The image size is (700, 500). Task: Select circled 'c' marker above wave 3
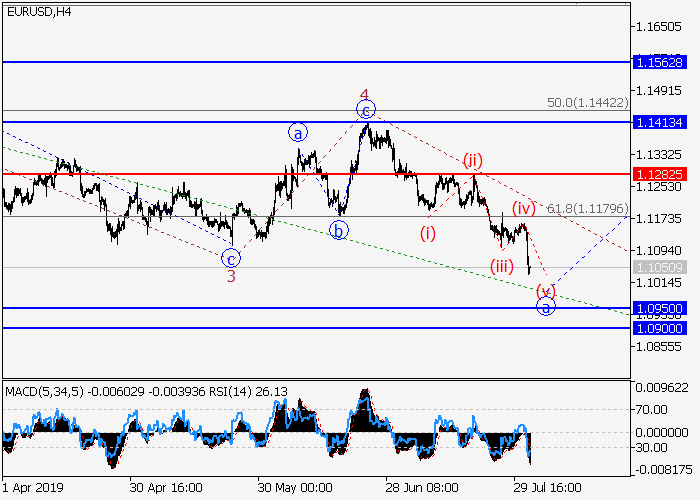(231, 256)
